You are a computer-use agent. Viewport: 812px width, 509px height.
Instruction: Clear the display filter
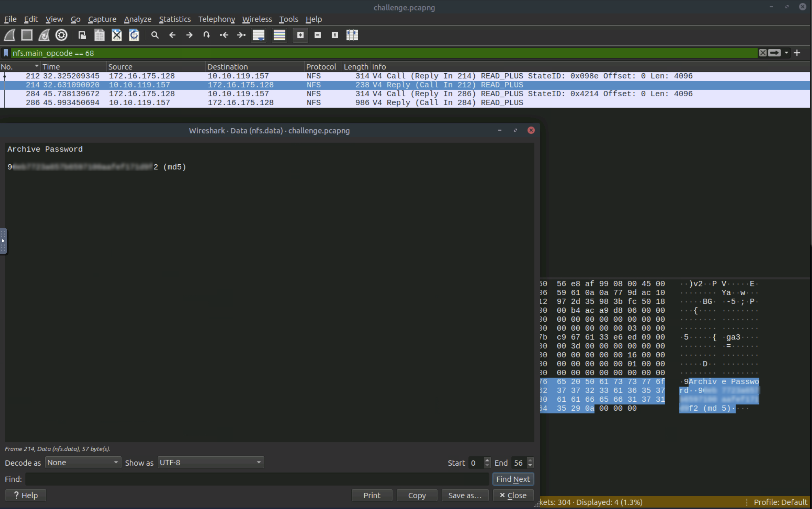[x=763, y=53]
